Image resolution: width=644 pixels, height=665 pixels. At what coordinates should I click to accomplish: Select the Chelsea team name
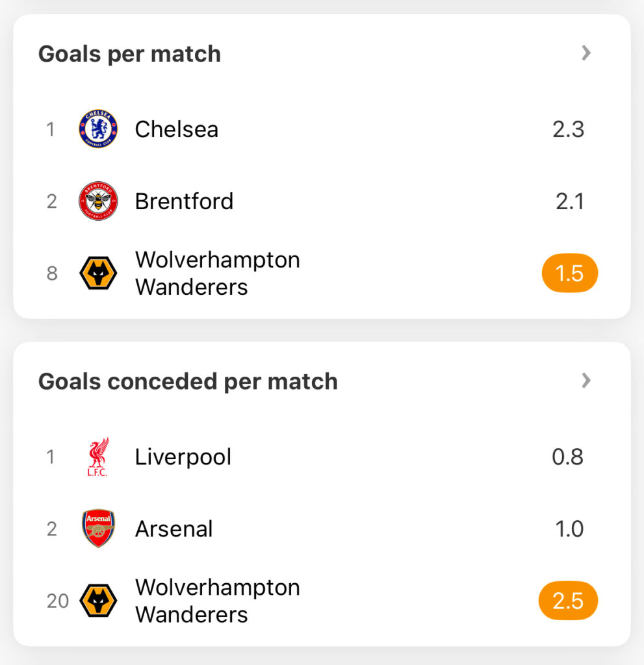177,129
